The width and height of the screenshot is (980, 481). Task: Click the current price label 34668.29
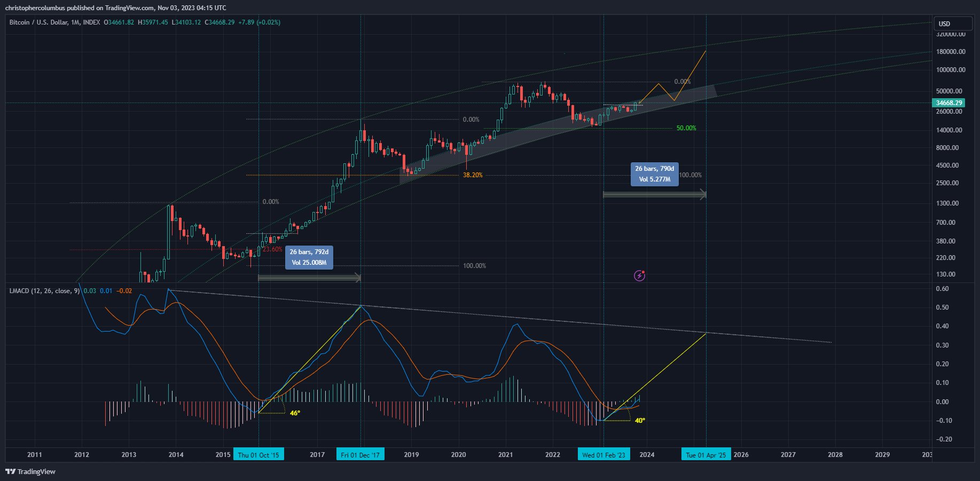(x=948, y=102)
